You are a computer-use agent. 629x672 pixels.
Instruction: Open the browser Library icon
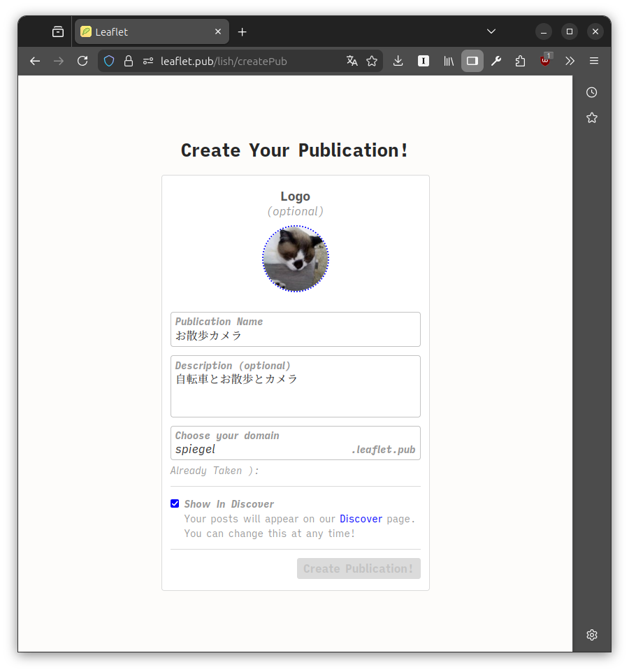coord(448,61)
